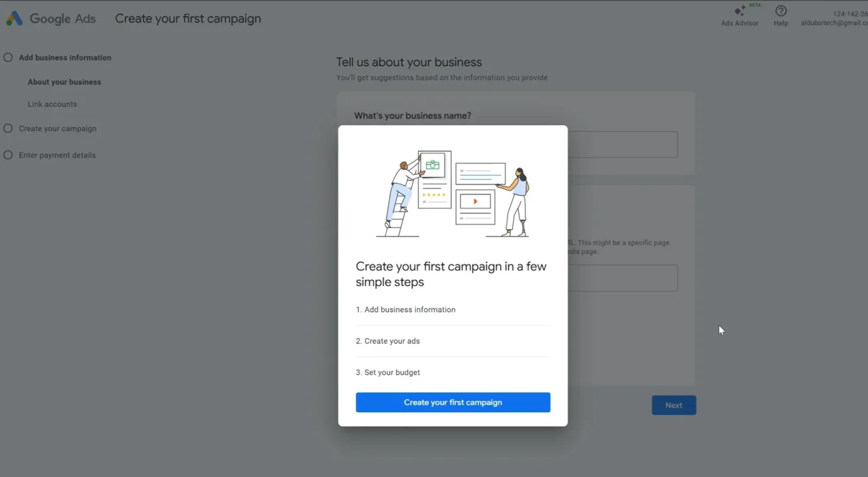Click the Next button

click(673, 405)
